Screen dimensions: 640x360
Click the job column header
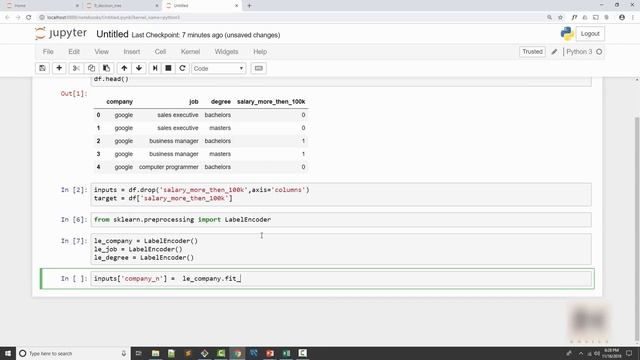tap(193, 102)
